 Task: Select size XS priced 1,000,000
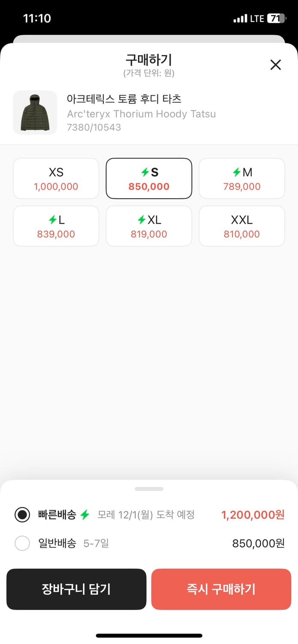click(x=56, y=178)
